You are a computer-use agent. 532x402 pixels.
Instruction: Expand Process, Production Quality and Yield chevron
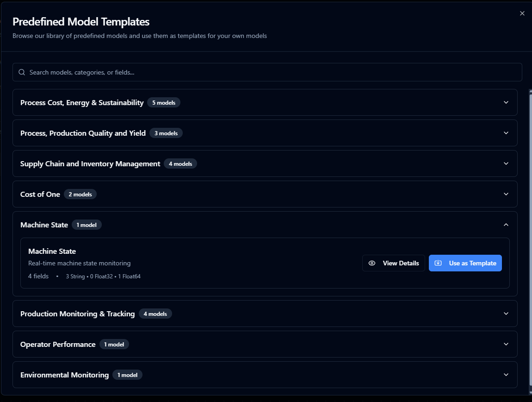coord(506,133)
